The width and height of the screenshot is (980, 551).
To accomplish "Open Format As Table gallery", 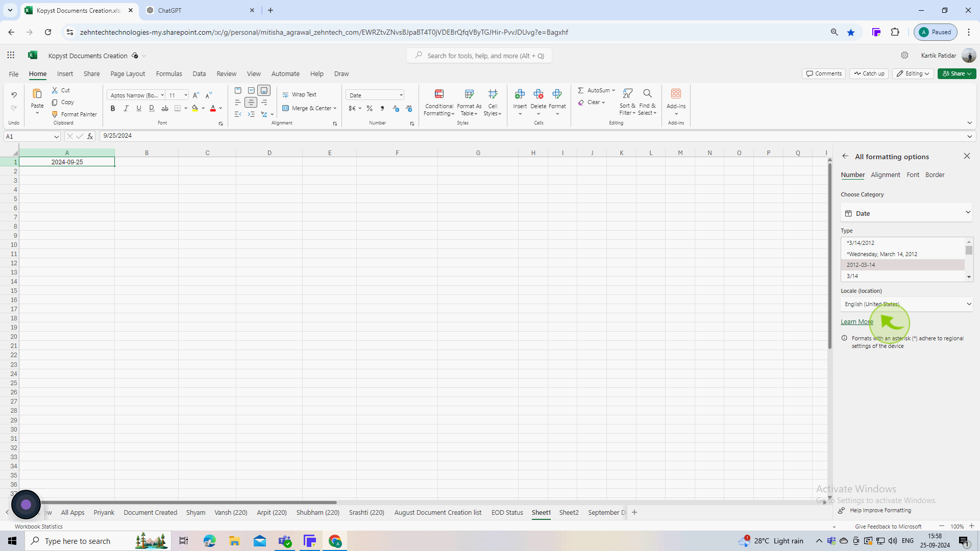I will 469,102.
